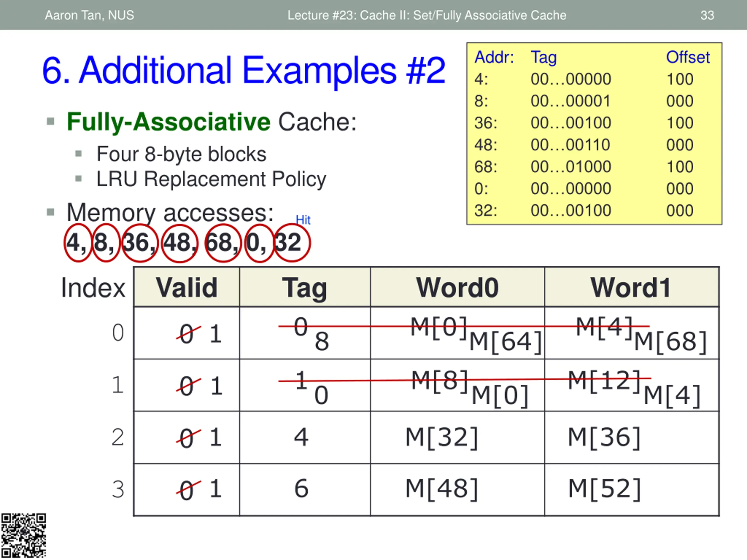Click the circled address 68

click(x=223, y=243)
